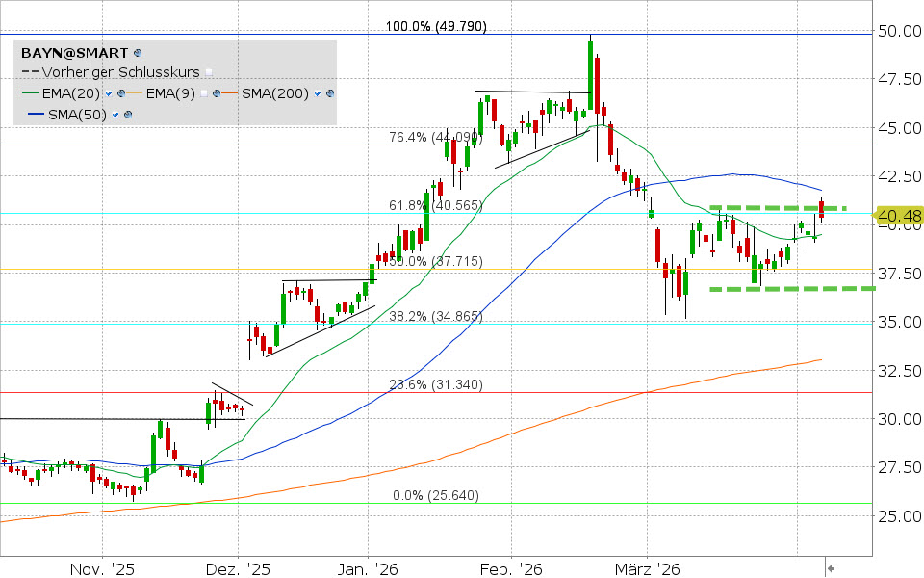Select the 61.8% (40.565) Fibonacci level label
924x578 pixels.
(x=435, y=205)
